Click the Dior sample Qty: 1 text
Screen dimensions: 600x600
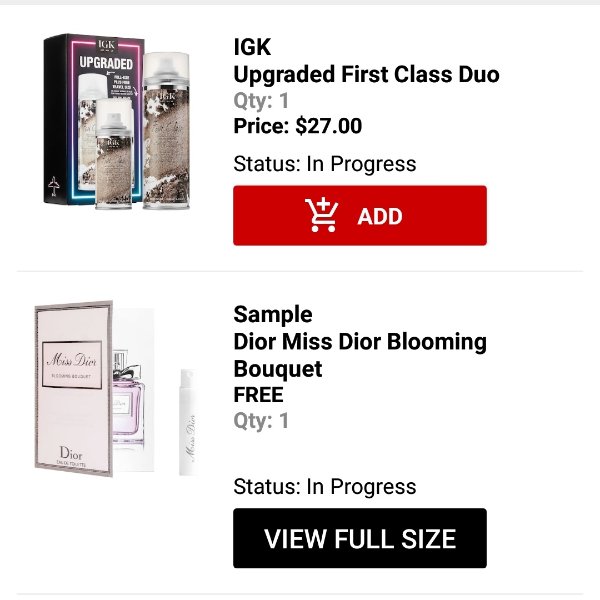[x=261, y=421]
